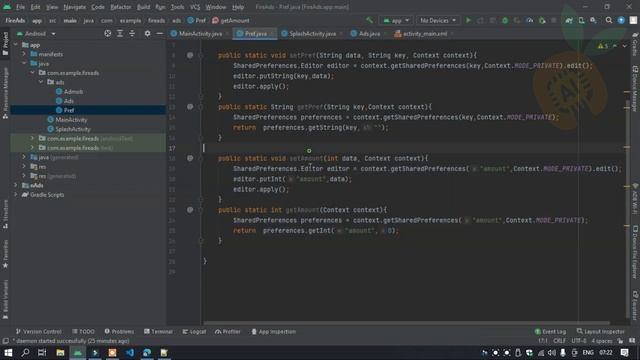Screen dimensions: 640x360
Task: Open the Terminal tool window
Action: (158, 331)
